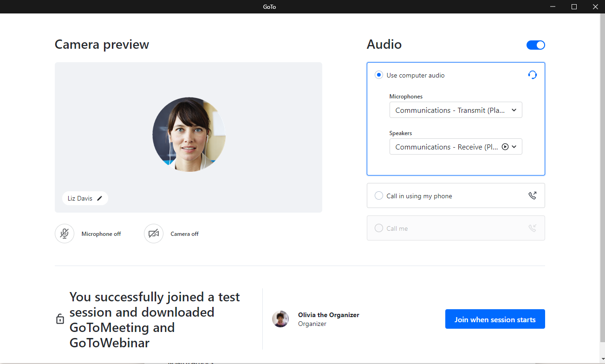
Task: Click Join when session starts button
Action: (495, 319)
